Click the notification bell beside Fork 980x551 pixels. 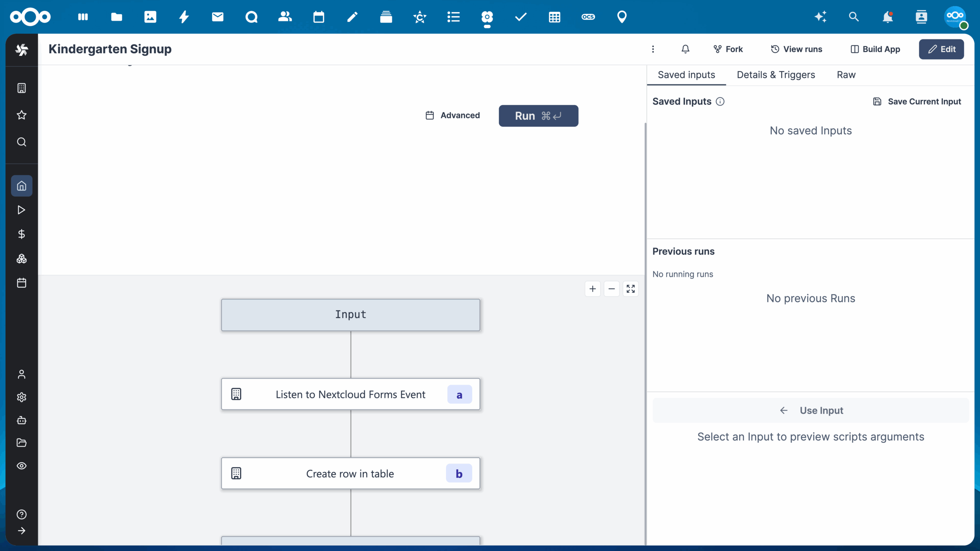point(685,49)
